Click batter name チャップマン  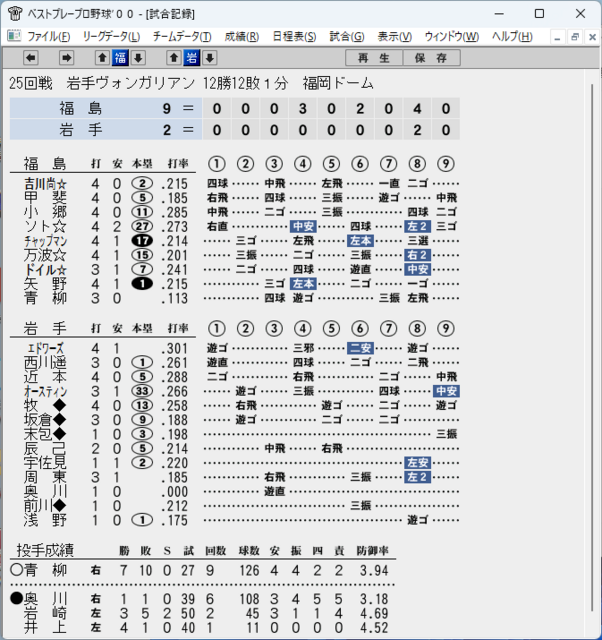pos(45,241)
